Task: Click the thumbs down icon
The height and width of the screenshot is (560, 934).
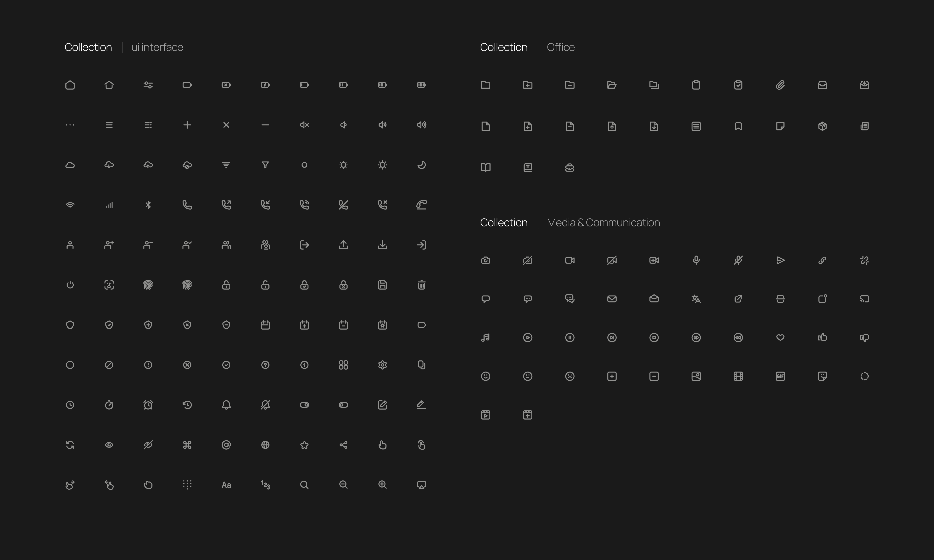Action: tap(864, 337)
